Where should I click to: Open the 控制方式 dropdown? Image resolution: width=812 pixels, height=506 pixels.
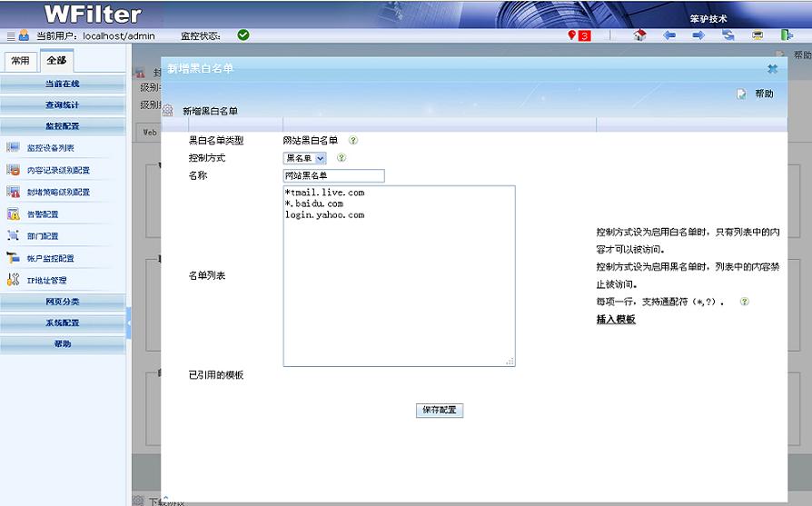point(305,158)
